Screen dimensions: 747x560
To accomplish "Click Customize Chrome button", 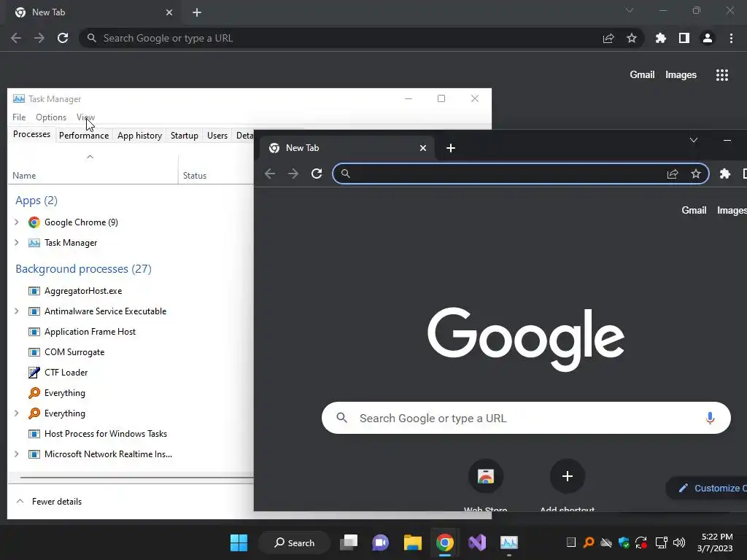I will click(x=706, y=488).
